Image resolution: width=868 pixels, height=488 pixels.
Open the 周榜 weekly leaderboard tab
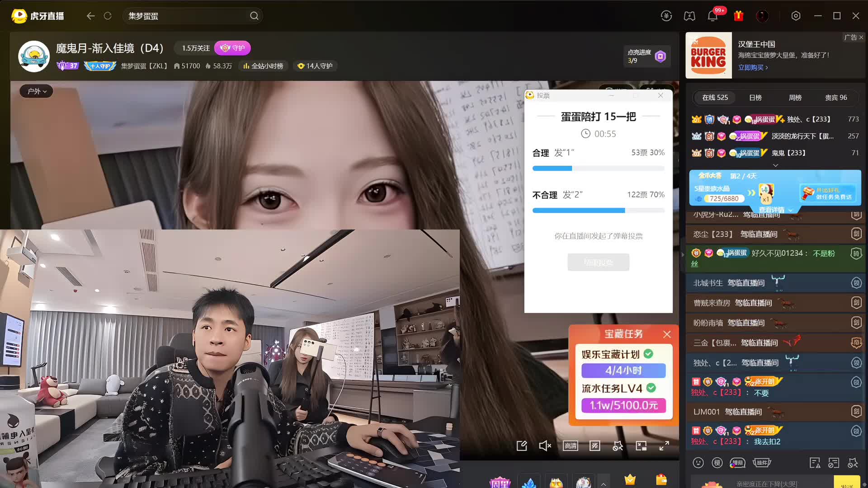tap(795, 97)
